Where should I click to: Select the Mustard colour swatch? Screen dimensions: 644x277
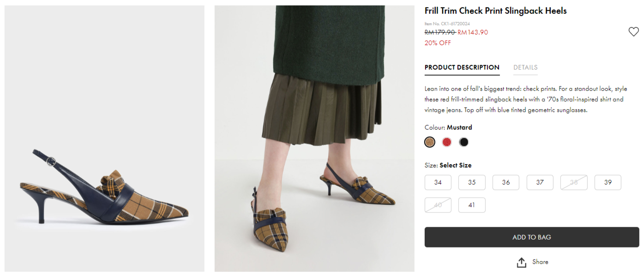(430, 142)
